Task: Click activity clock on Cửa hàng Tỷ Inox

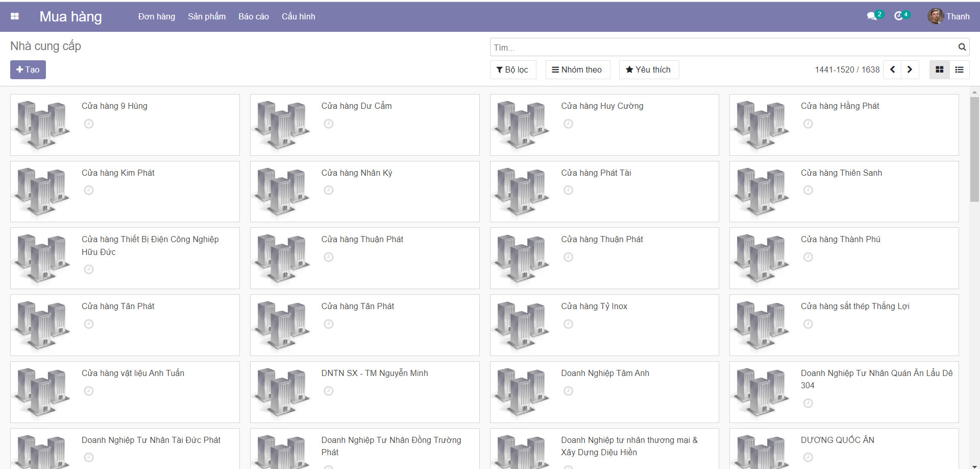Action: tap(568, 324)
